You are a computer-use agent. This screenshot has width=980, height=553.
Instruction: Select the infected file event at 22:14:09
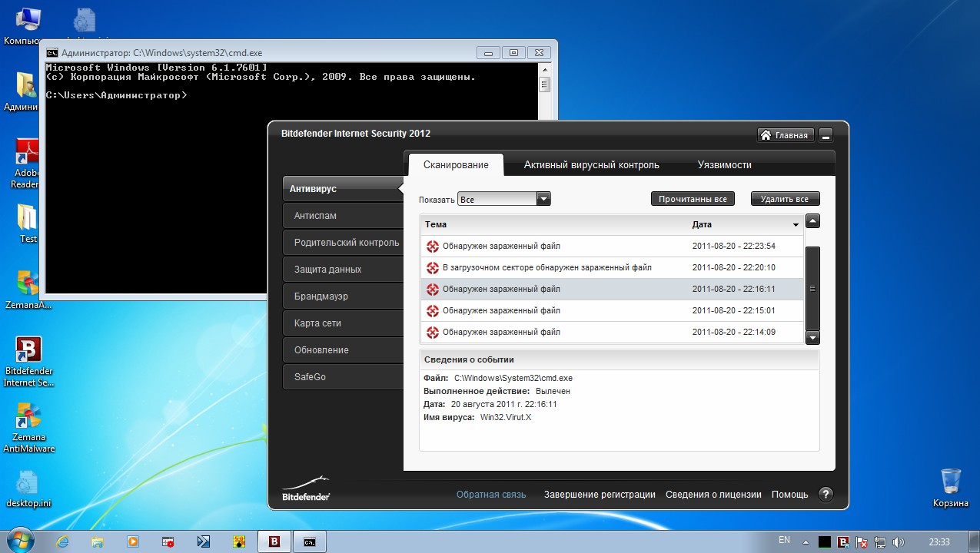point(612,333)
